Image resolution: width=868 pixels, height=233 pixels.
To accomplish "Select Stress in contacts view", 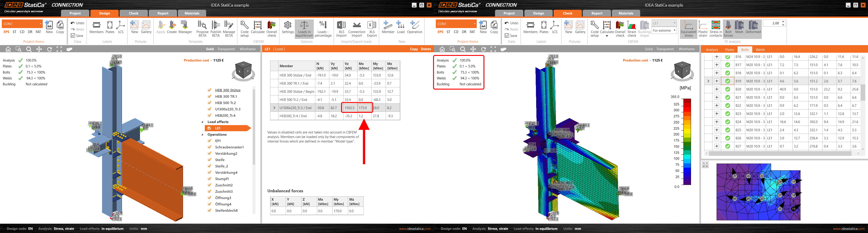I will (x=715, y=29).
